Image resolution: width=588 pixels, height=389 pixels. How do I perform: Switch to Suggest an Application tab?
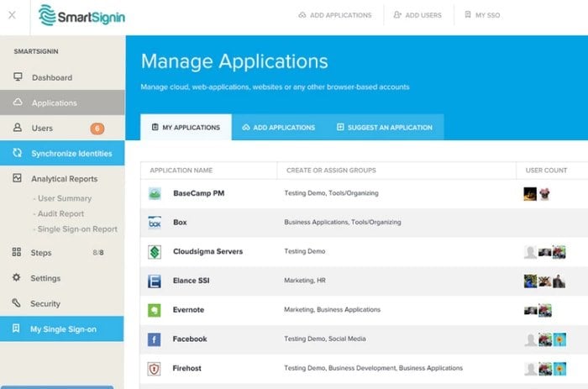(x=385, y=127)
